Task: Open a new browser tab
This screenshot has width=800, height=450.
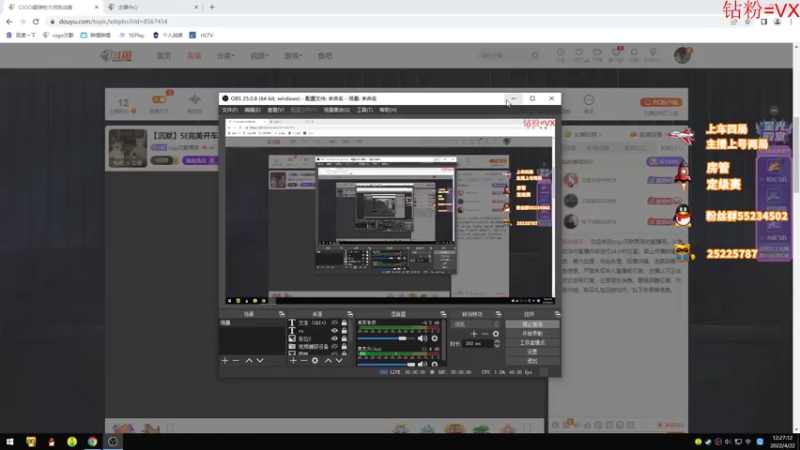Action: coord(212,7)
